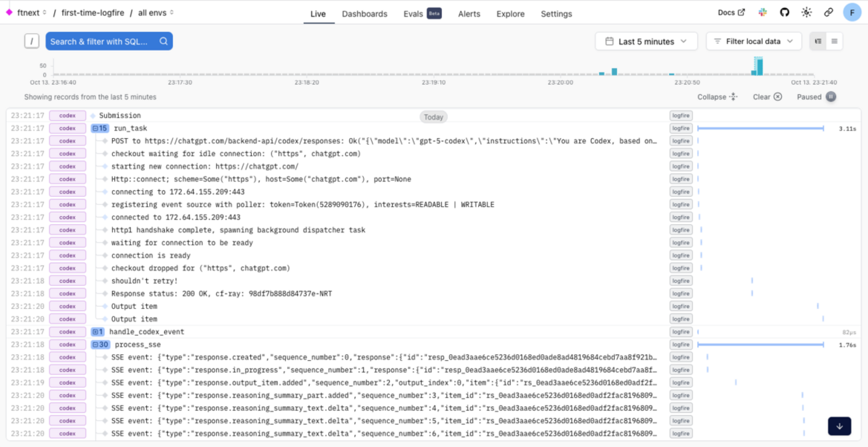The height and width of the screenshot is (447, 868).
Task: Open the first-time-logfire project link
Action: pos(91,13)
